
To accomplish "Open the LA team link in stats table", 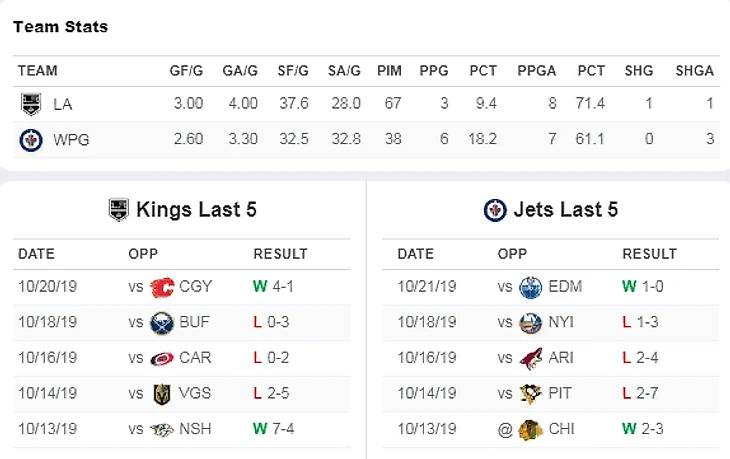I will coord(63,104).
